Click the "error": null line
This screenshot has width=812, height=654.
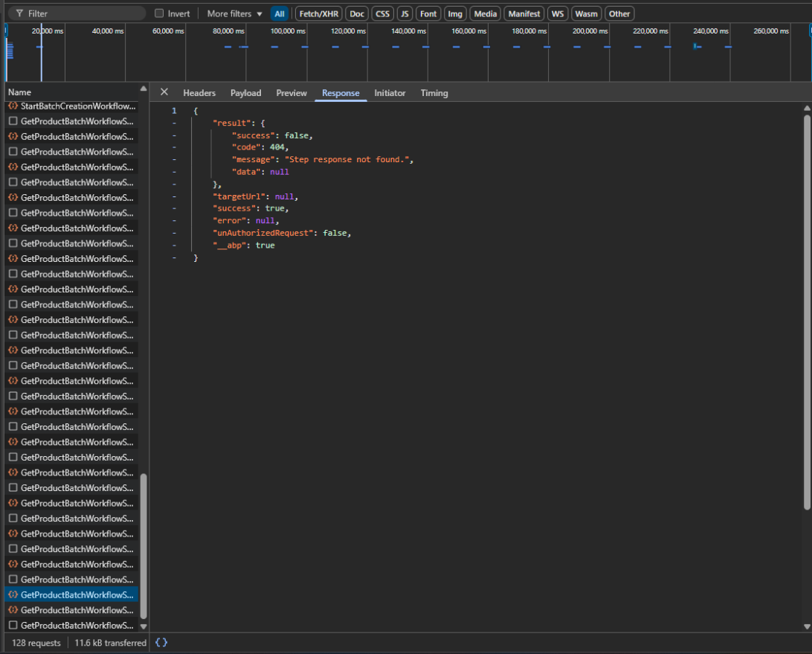[246, 221]
